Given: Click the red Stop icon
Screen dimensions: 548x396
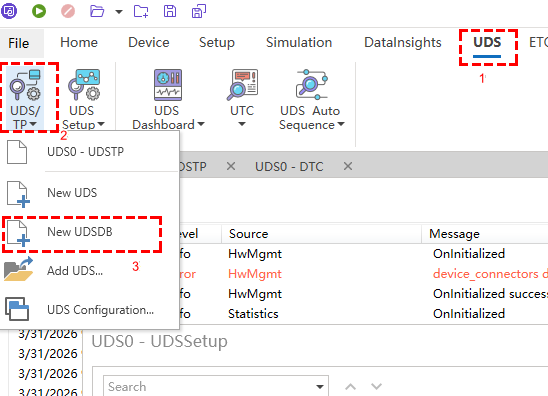Looking at the screenshot, I should (68, 11).
